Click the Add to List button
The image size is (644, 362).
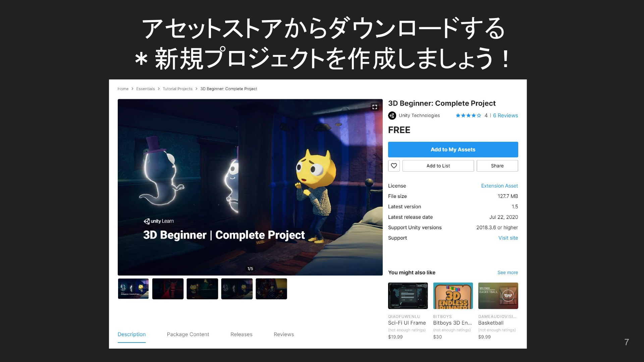tap(438, 166)
